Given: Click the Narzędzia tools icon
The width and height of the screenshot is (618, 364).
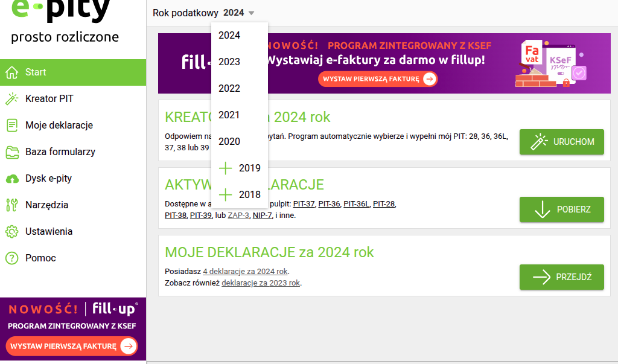Looking at the screenshot, I should click(11, 205).
